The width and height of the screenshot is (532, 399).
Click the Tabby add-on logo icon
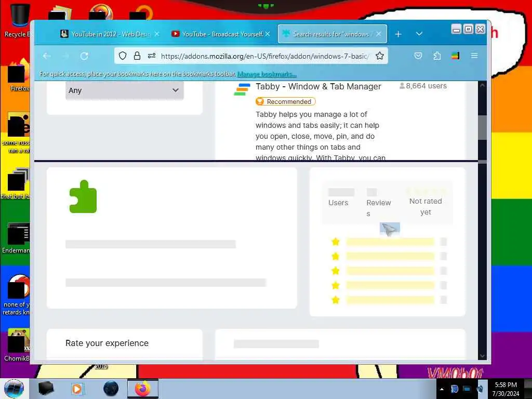click(x=242, y=89)
